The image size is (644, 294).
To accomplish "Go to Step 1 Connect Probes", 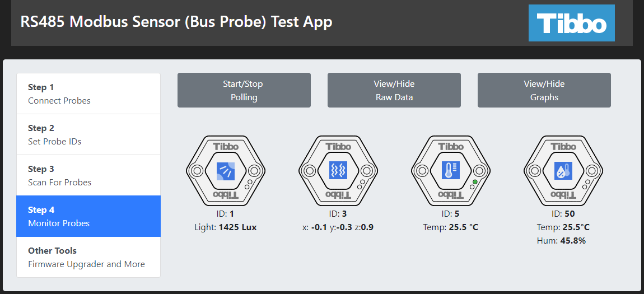I will tap(88, 94).
